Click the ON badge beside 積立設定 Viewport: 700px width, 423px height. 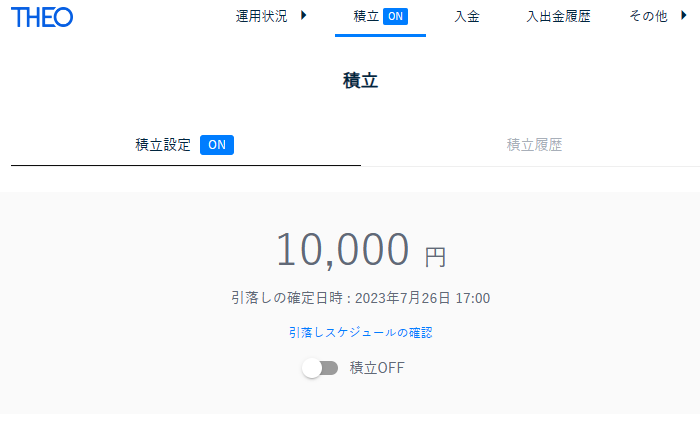tap(217, 145)
